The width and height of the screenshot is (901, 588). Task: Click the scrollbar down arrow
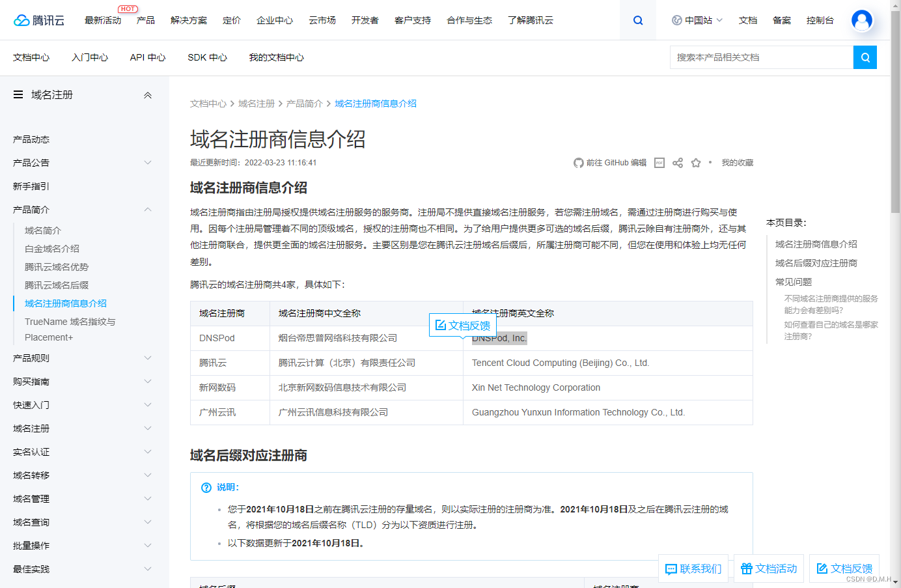point(896,583)
